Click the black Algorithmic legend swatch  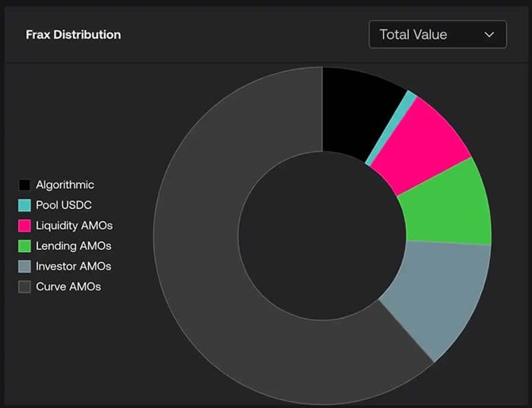24,185
